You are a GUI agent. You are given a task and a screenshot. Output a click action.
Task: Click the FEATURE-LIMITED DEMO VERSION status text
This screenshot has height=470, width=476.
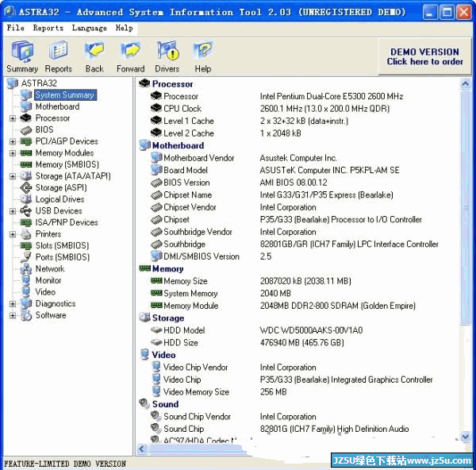(x=65, y=464)
